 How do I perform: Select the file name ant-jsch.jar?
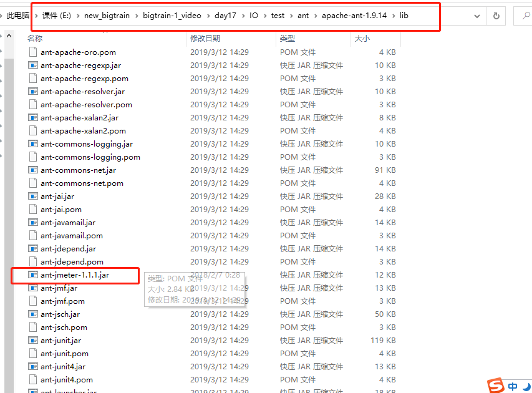coord(60,314)
